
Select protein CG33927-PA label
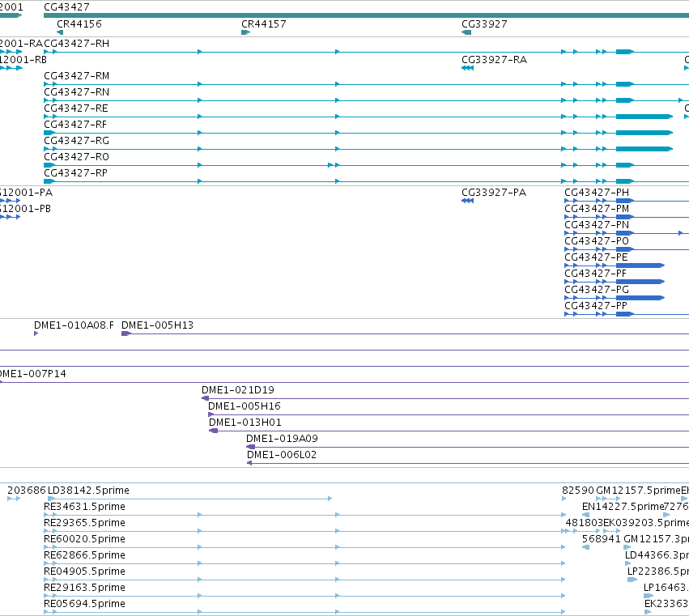click(x=494, y=193)
